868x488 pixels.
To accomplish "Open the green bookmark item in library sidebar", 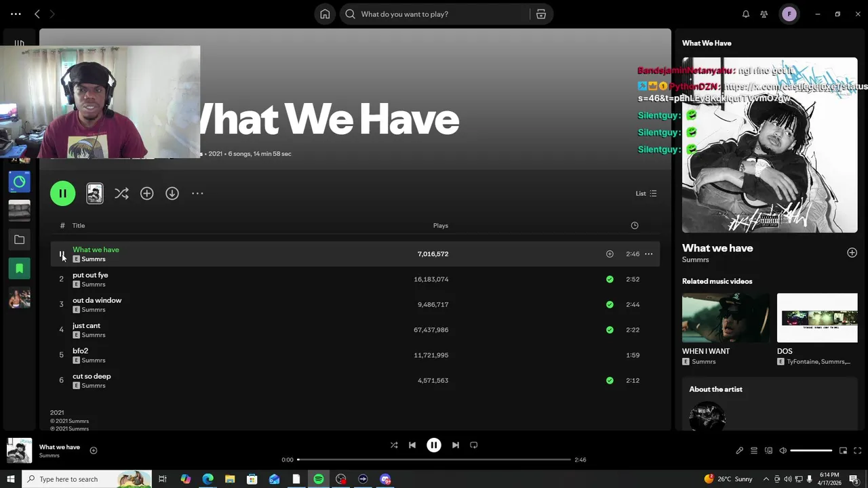I will click(20, 269).
